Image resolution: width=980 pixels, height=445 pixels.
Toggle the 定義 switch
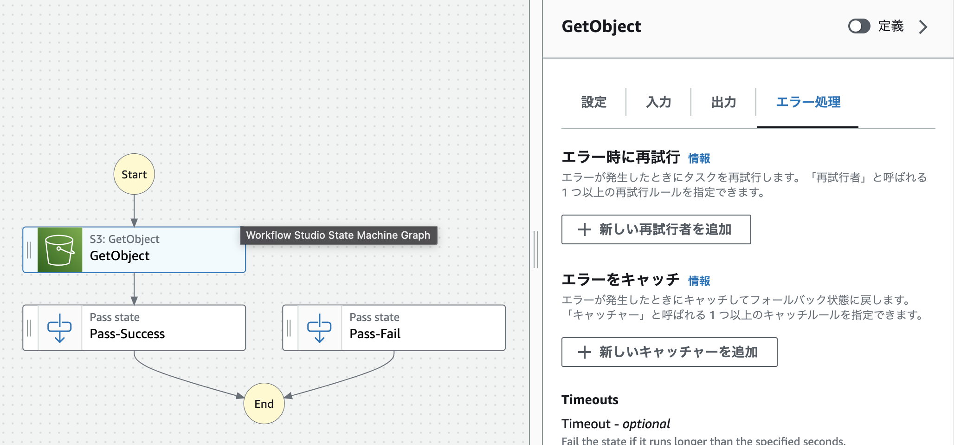(x=859, y=26)
